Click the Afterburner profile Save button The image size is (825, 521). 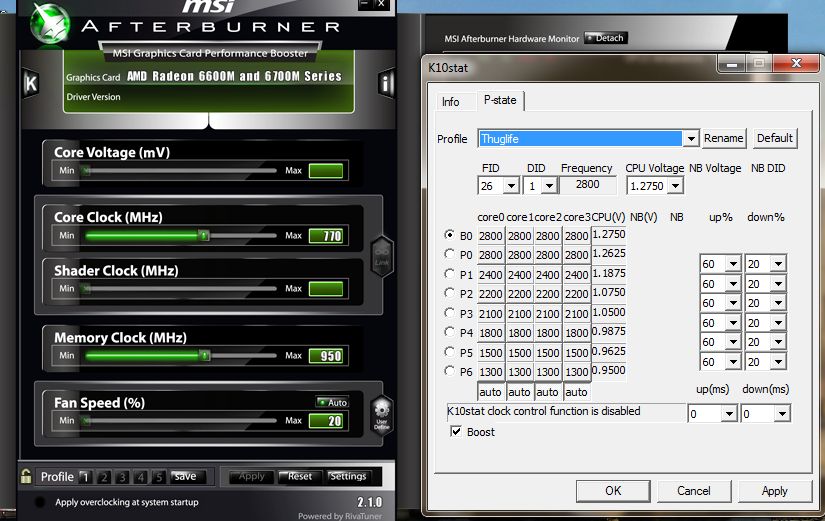[185, 476]
